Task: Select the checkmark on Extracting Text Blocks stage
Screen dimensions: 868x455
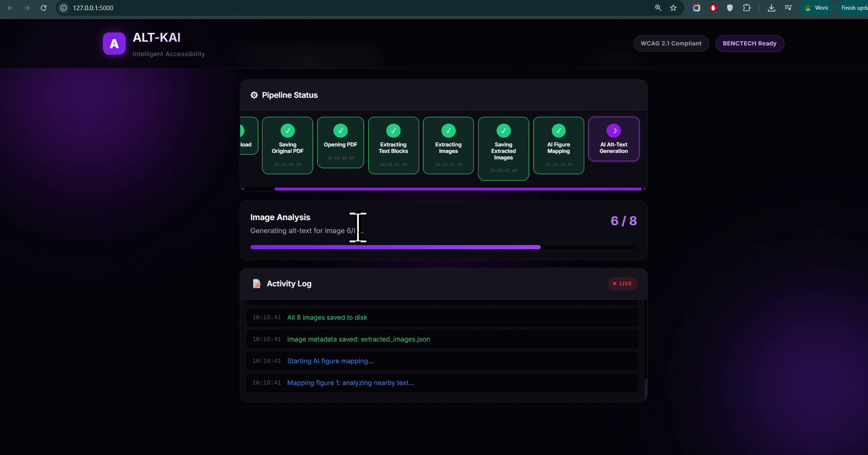Action: coord(393,131)
